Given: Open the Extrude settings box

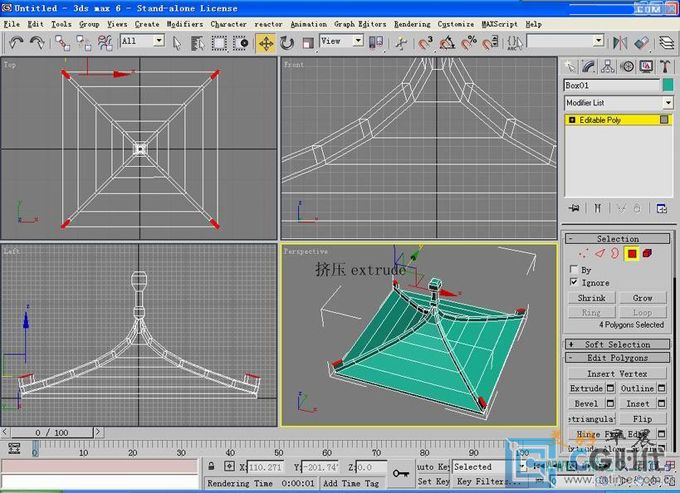Looking at the screenshot, I should click(610, 389).
